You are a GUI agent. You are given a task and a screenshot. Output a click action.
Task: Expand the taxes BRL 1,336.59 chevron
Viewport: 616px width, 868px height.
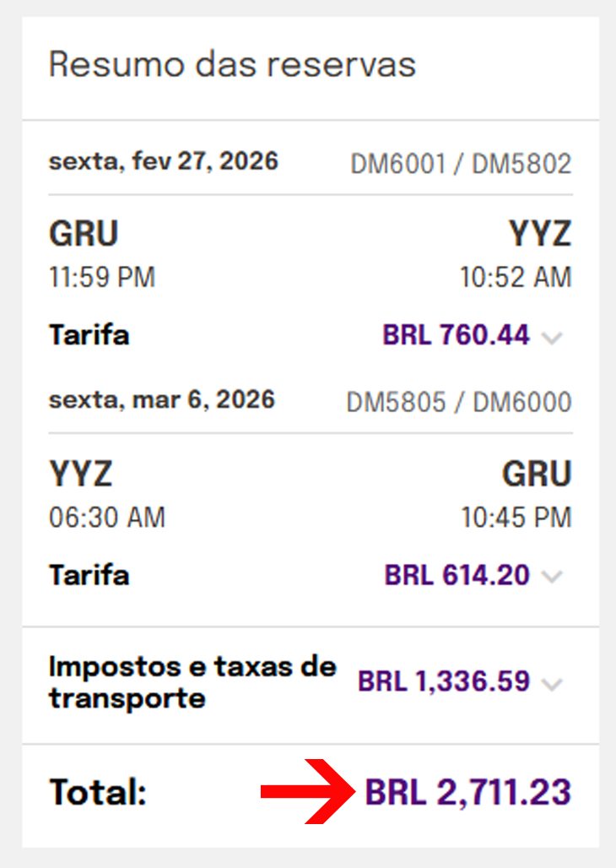[x=552, y=684]
